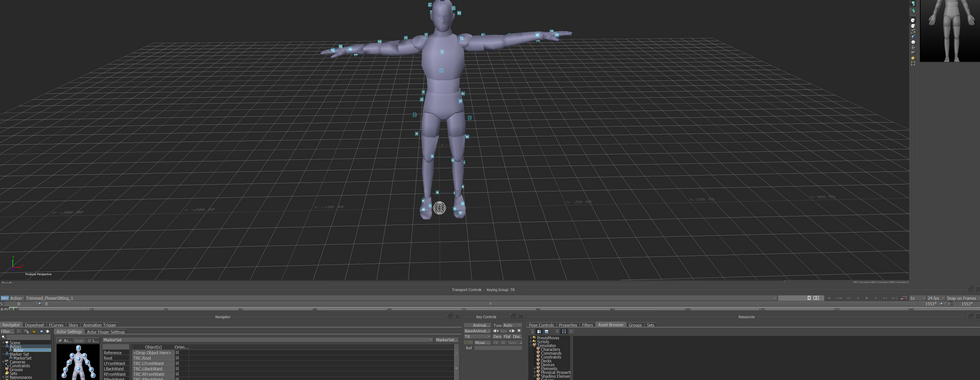Image resolution: width=980 pixels, height=380 pixels.
Task: Check the Orient box for LFrontWaist row
Action: coord(178,363)
